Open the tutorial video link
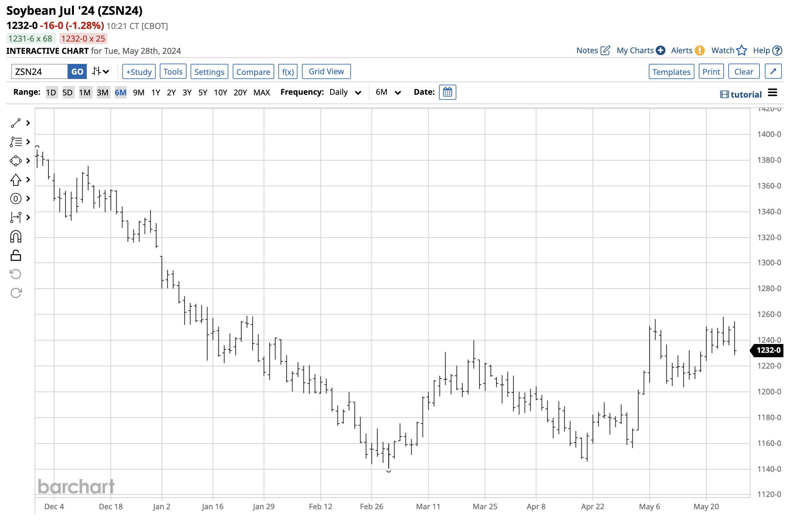812x530 pixels. 741,95
